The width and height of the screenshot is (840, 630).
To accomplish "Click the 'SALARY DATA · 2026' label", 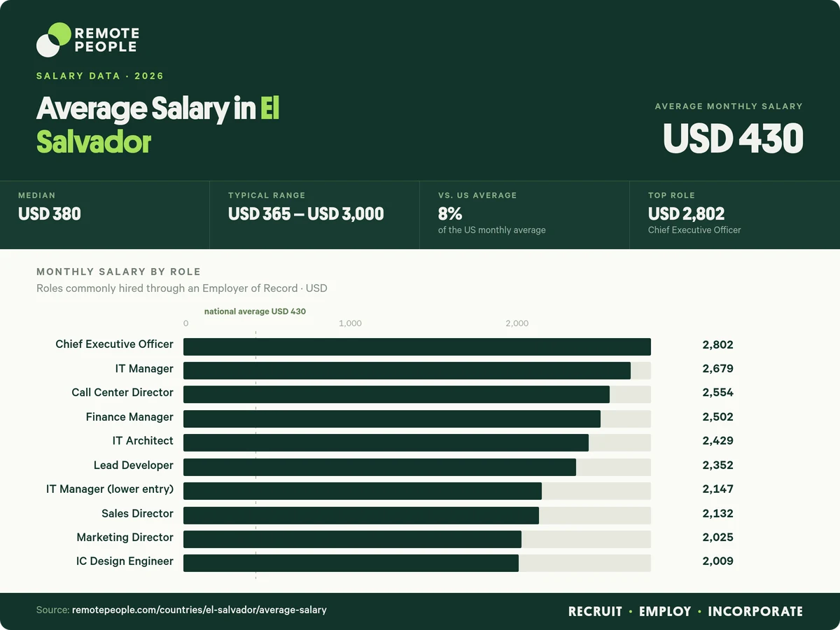I will tap(100, 76).
